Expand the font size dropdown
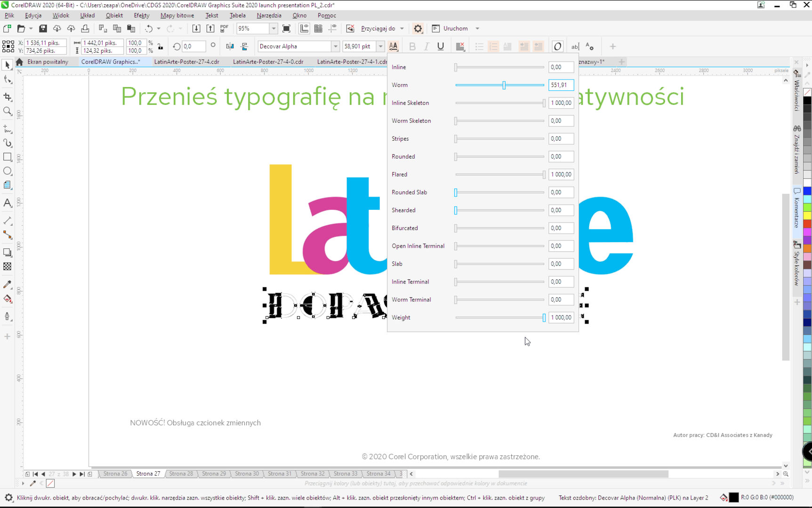The image size is (812, 508). coord(380,47)
